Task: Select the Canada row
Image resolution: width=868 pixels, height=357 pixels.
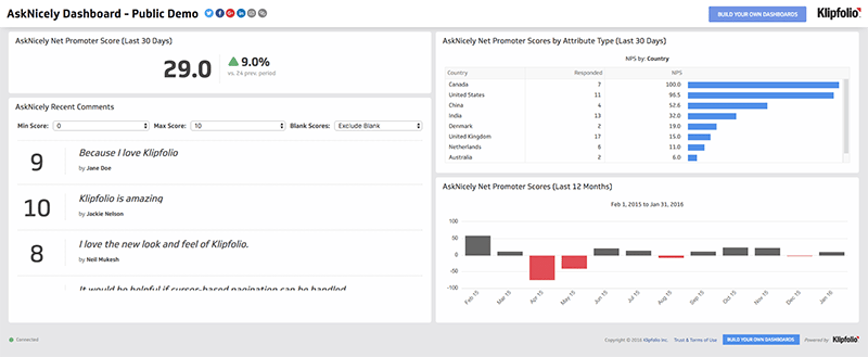Action: pos(644,85)
